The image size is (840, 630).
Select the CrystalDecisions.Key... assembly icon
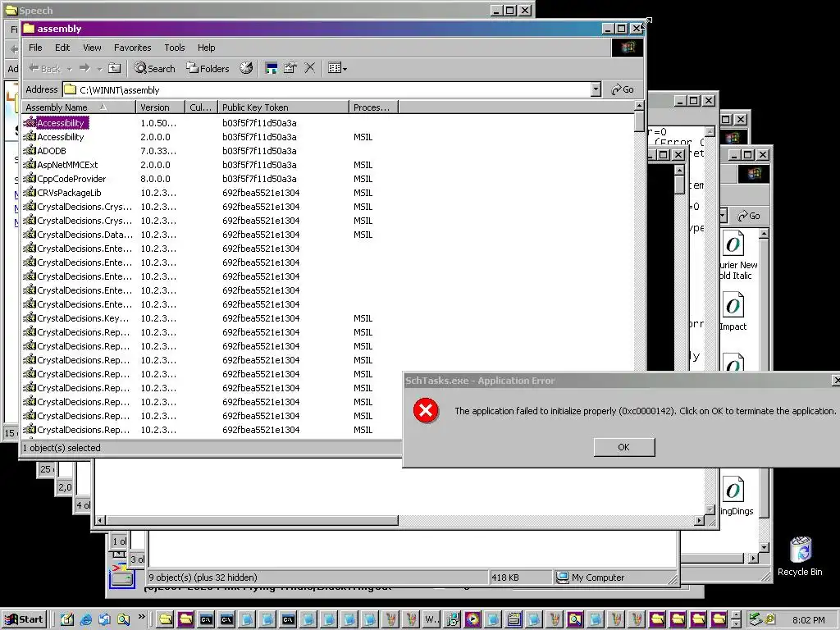30,317
